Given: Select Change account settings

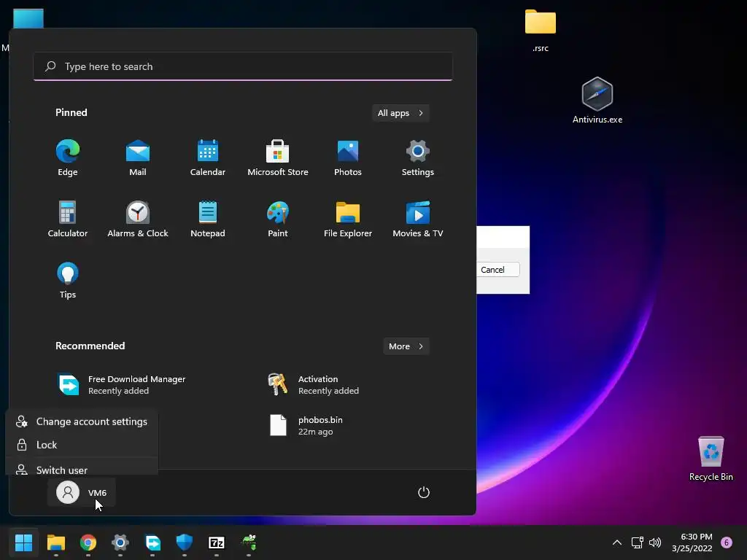Looking at the screenshot, I should click(82, 421).
